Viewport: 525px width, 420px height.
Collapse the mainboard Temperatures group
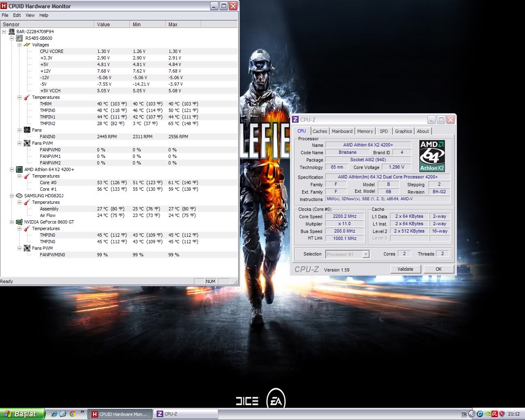pyautogui.click(x=19, y=97)
